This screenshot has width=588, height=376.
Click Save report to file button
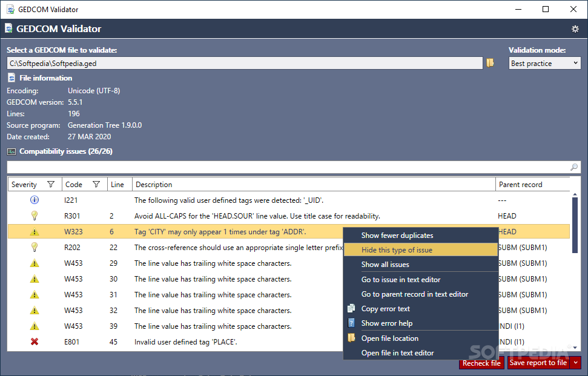(538, 363)
